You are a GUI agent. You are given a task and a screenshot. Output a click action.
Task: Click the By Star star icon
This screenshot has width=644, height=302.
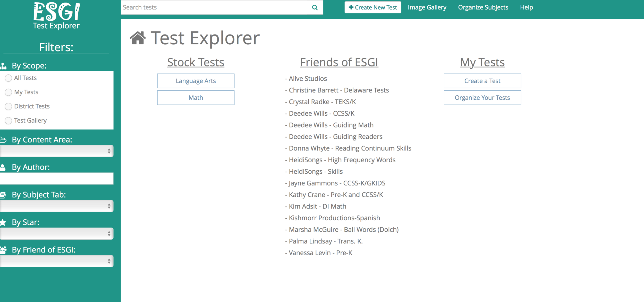[x=3, y=222]
